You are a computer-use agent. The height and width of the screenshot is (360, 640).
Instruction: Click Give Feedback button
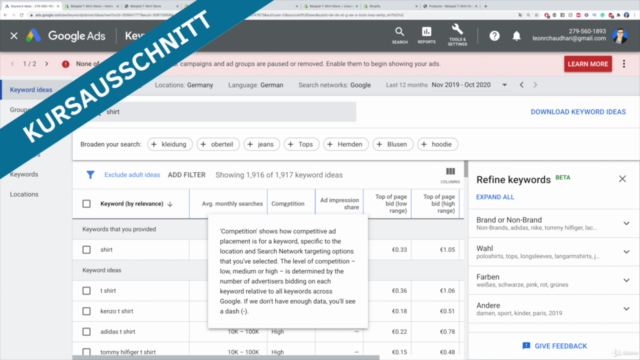(554, 346)
